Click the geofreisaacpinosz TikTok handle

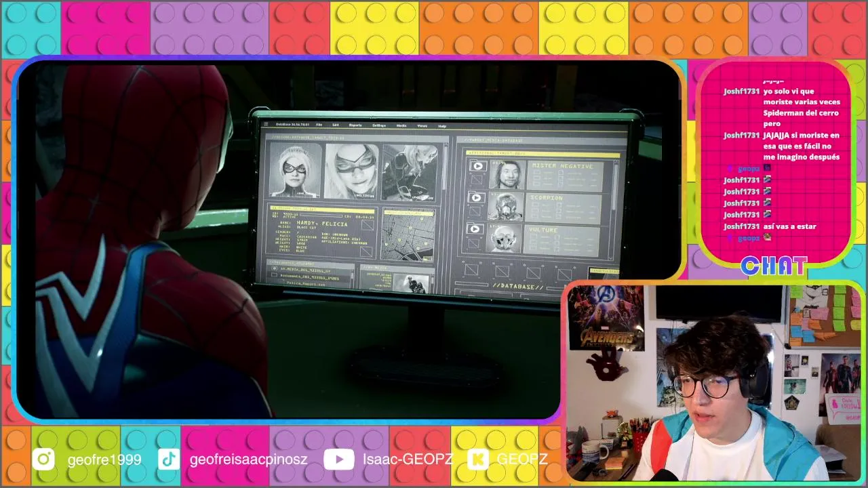249,460
